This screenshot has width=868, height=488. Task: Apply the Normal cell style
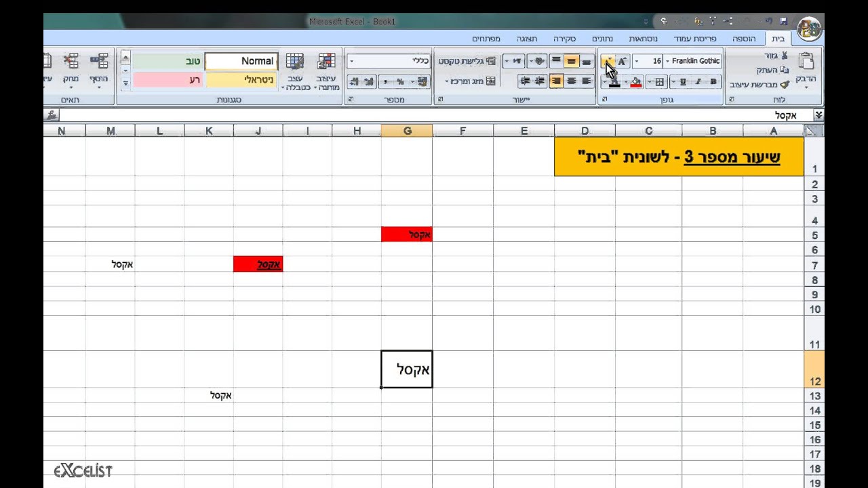(241, 61)
